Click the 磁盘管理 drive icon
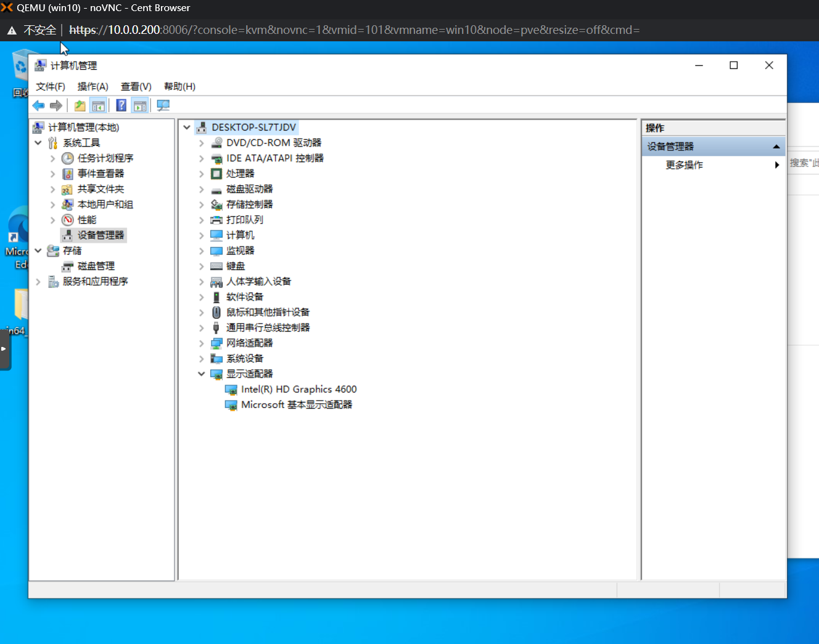Viewport: 819px width, 644px height. coord(68,266)
